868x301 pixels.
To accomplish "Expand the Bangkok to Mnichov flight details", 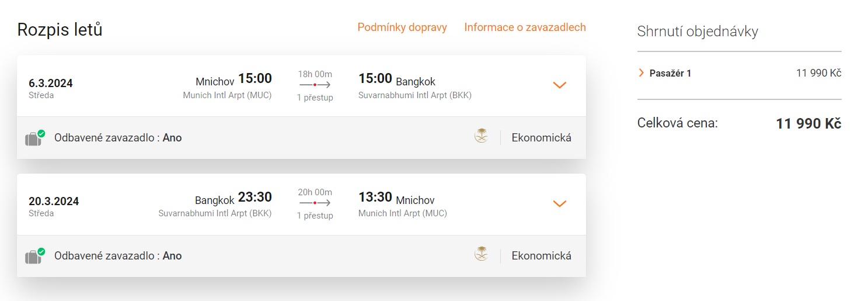I will [559, 203].
